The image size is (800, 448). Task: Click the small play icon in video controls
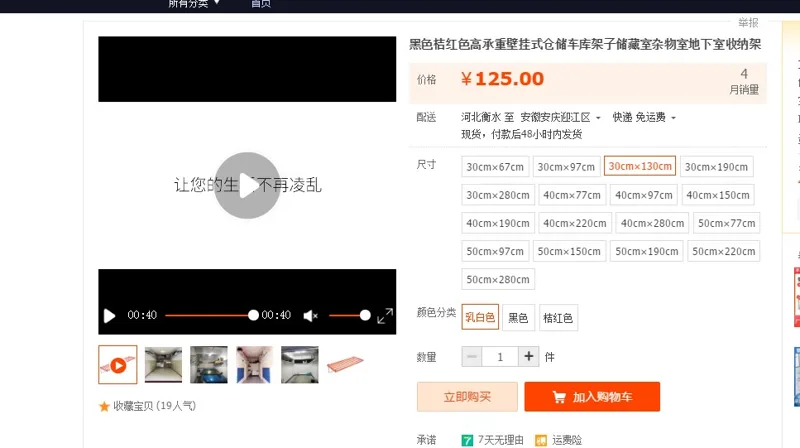click(109, 316)
